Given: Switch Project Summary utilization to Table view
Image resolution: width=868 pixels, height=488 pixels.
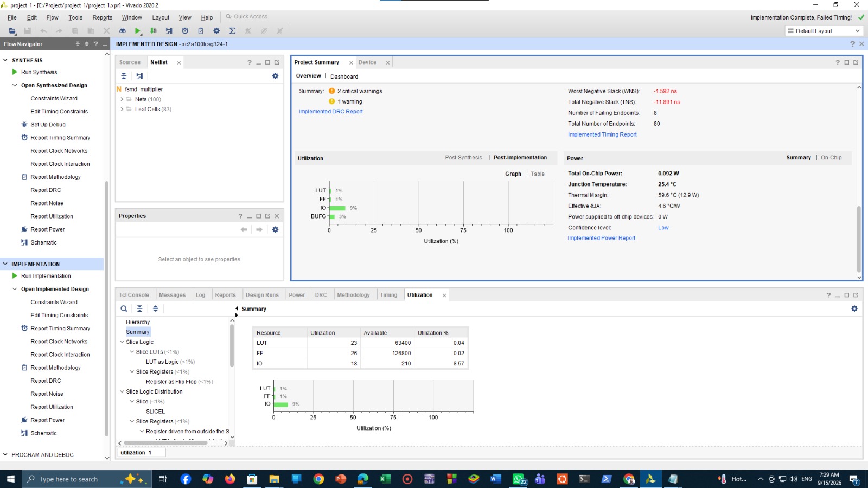Looking at the screenshot, I should (538, 174).
